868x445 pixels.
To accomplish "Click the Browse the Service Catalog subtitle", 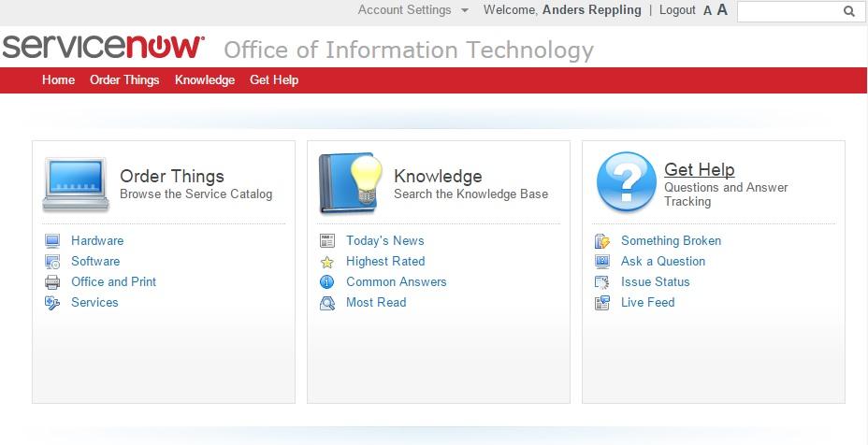I will pyautogui.click(x=196, y=194).
